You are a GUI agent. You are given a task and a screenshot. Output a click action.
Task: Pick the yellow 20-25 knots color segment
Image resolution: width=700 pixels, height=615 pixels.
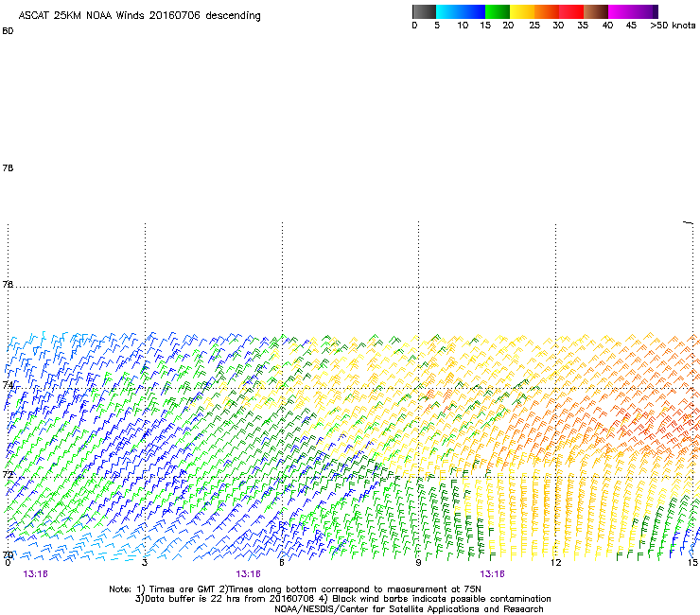[x=522, y=11]
